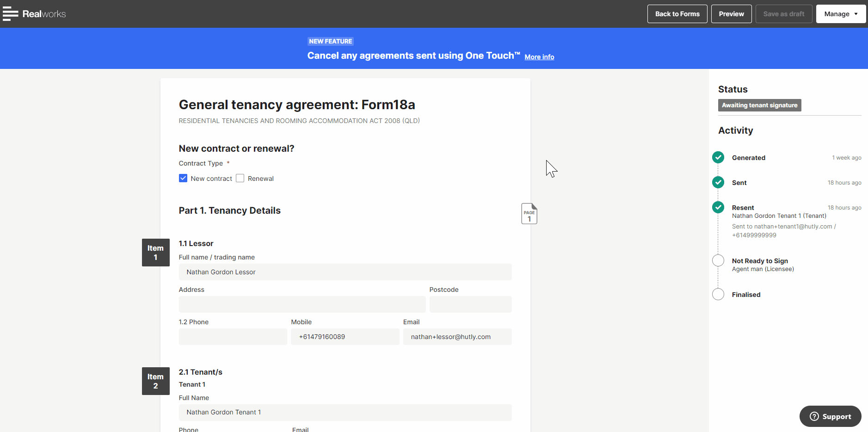Click the Tenant 1 Full Name field
Screen dimensions: 868x432
345,412
